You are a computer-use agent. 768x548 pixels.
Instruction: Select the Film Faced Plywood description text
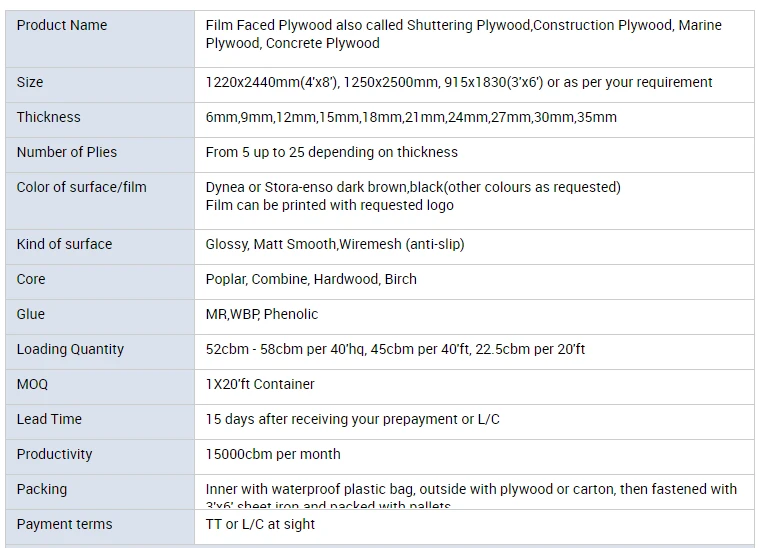point(463,34)
